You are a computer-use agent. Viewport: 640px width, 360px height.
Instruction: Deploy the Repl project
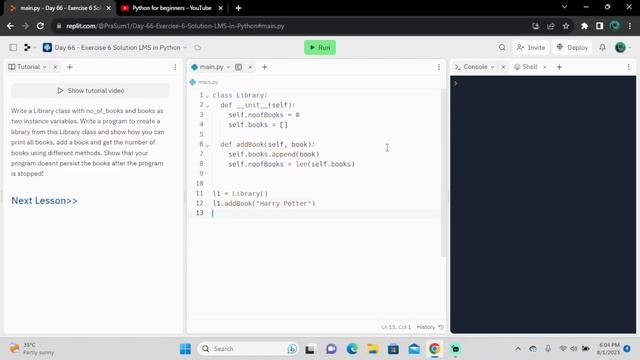pos(572,47)
